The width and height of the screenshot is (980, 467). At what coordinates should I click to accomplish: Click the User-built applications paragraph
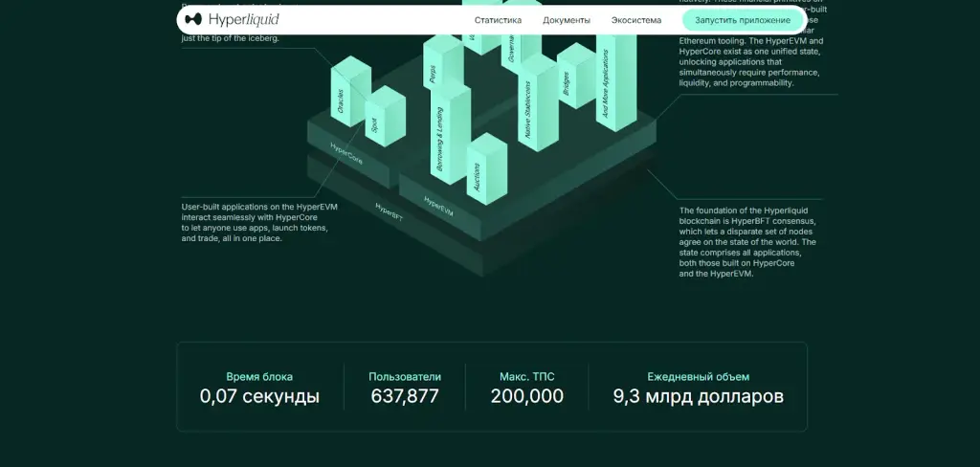coord(259,223)
